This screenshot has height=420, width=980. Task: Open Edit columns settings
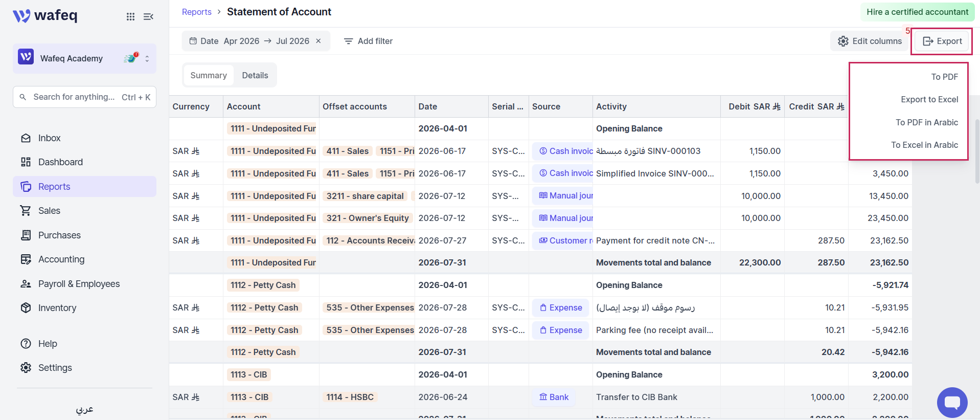click(870, 41)
